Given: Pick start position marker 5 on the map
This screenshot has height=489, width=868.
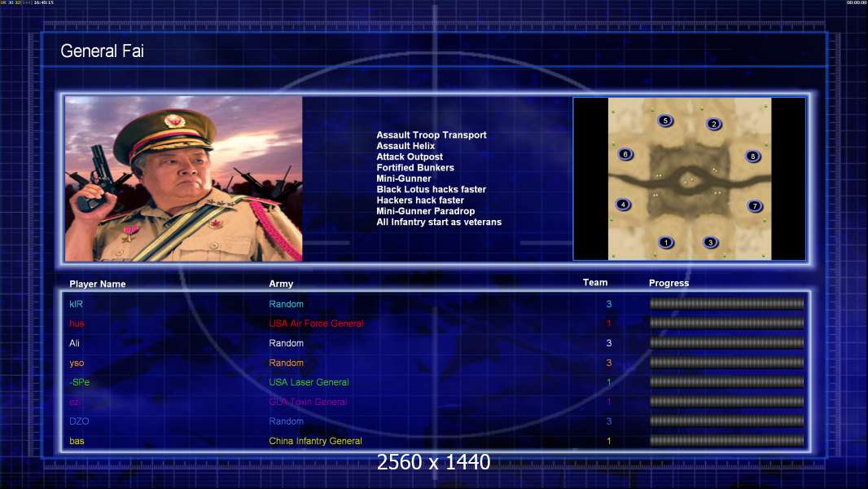Looking at the screenshot, I should click(665, 120).
